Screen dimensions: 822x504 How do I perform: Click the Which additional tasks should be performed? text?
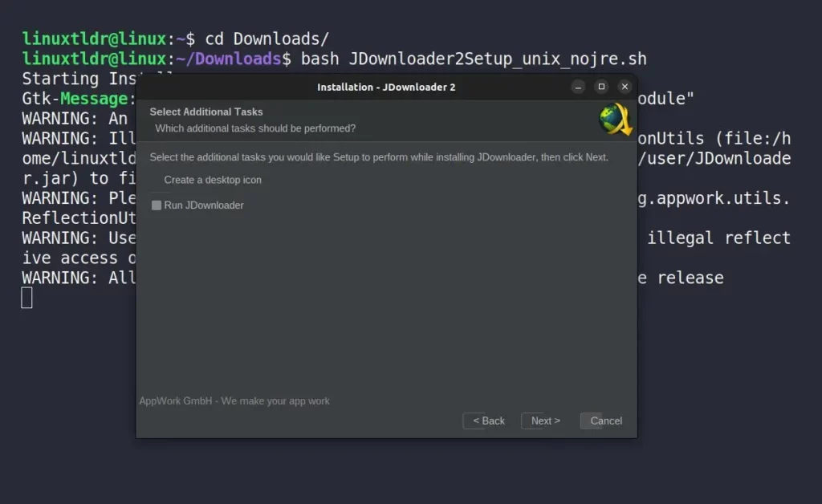point(255,128)
